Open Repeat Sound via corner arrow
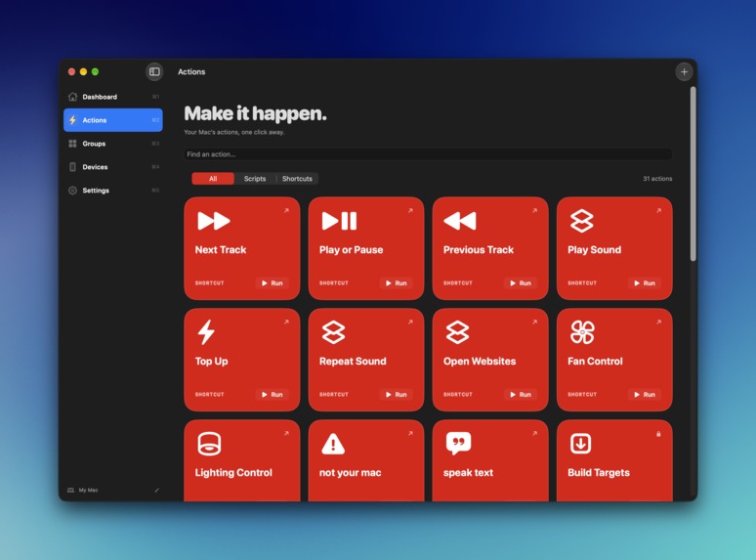 (x=410, y=322)
